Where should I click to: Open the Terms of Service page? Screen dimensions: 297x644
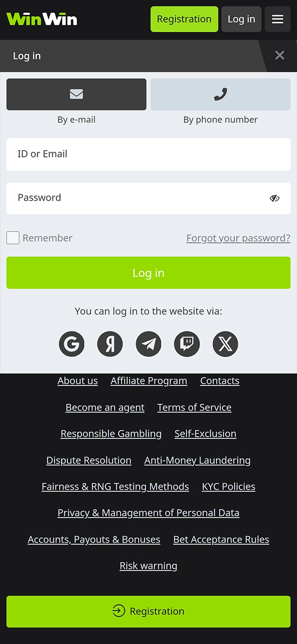194,407
